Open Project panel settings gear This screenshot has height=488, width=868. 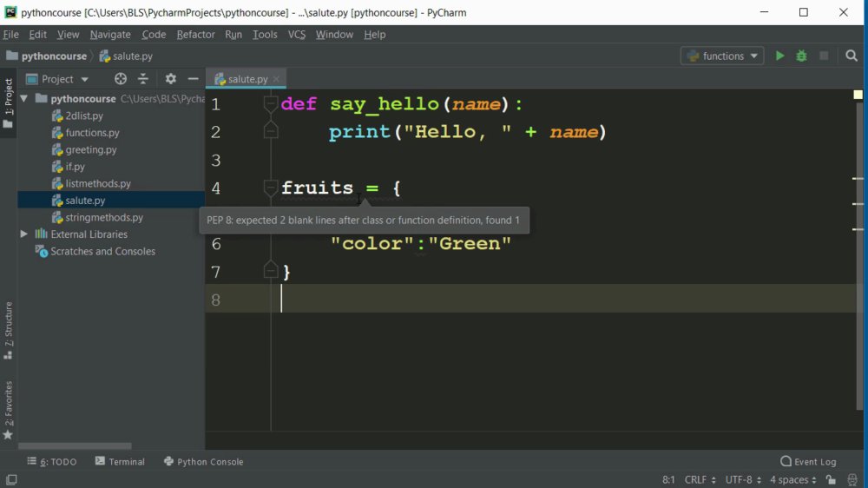(x=170, y=79)
